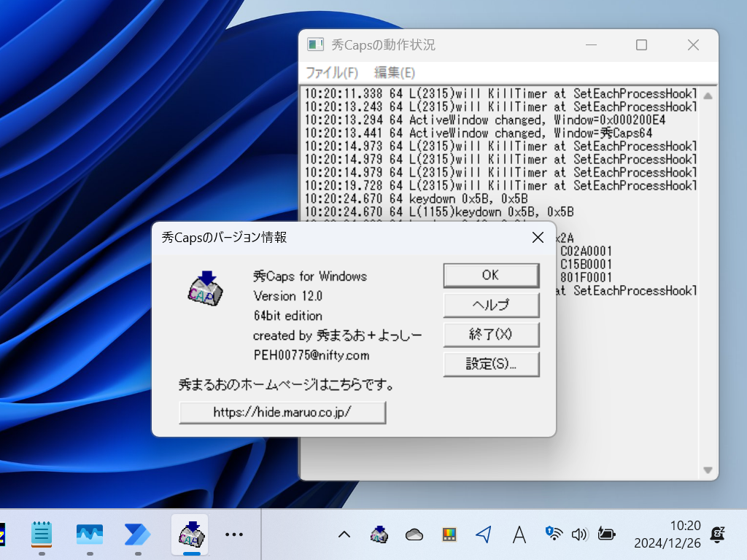The width and height of the screenshot is (747, 560).
Task: Click the scrollbar down arrow in the log window
Action: point(707,470)
